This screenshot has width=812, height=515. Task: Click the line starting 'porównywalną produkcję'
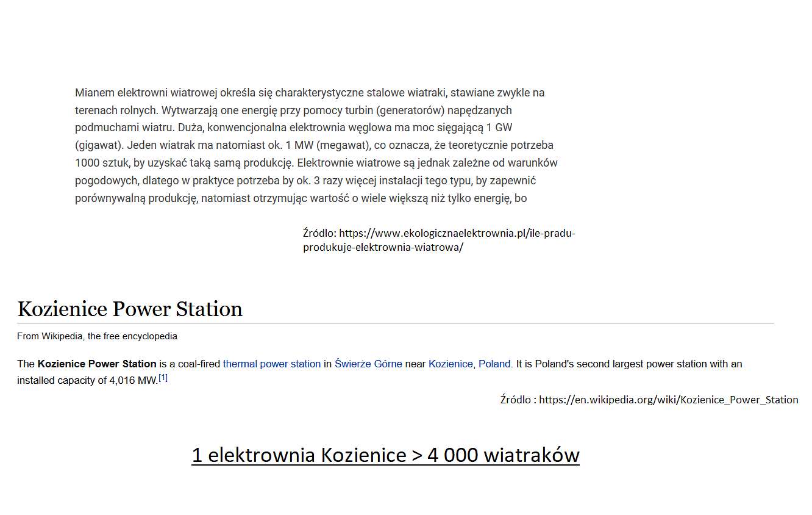pyautogui.click(x=301, y=199)
